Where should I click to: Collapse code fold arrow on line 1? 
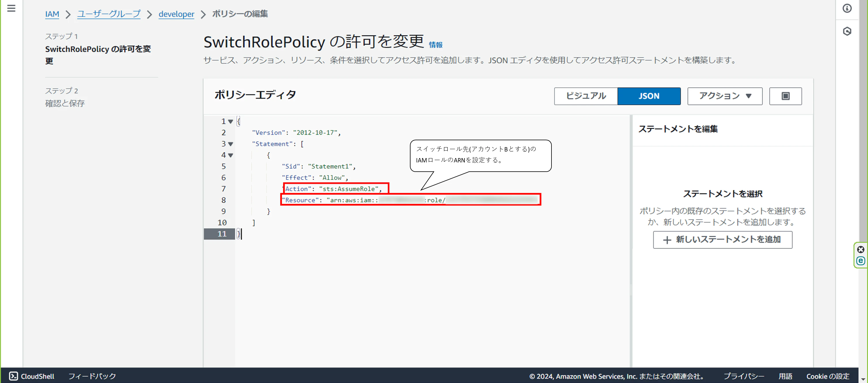point(231,122)
